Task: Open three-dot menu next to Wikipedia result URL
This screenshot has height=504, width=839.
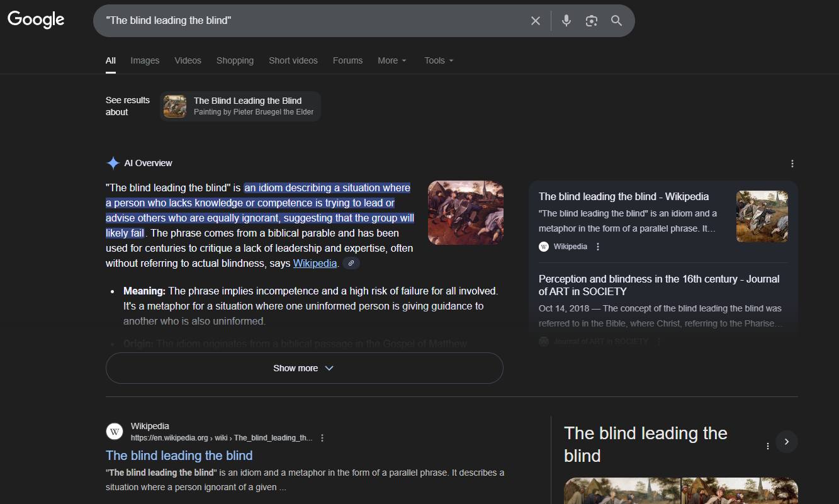Action: point(322,438)
